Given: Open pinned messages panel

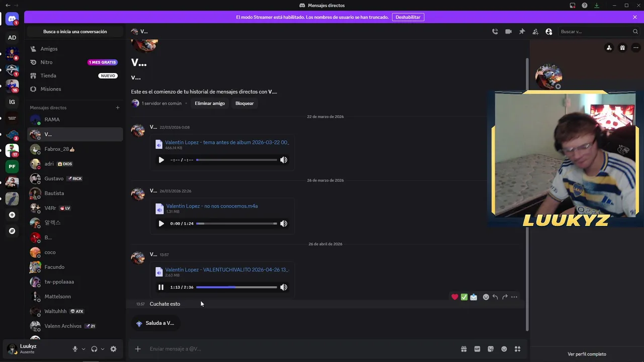Looking at the screenshot, I should pyautogui.click(x=522, y=32).
